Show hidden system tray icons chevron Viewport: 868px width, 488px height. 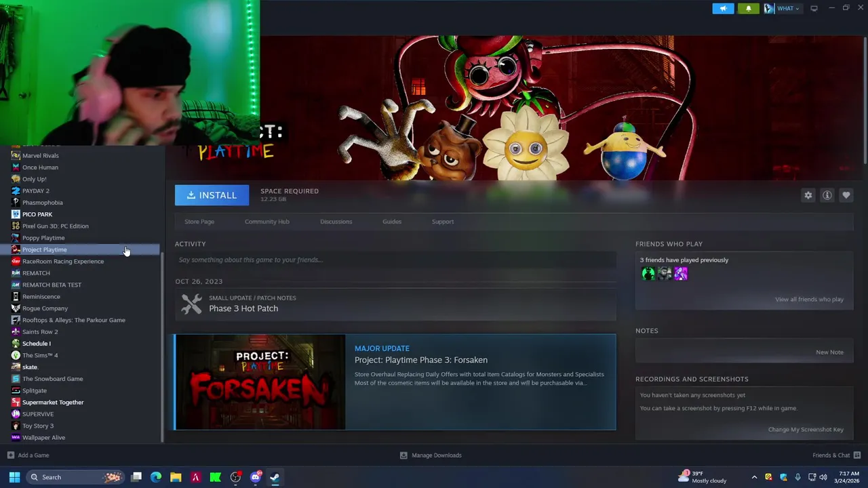point(754,477)
